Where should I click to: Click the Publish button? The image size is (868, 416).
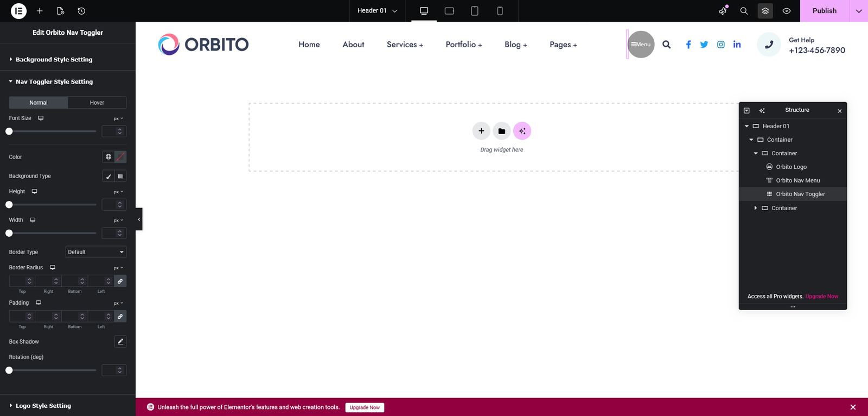pos(824,11)
